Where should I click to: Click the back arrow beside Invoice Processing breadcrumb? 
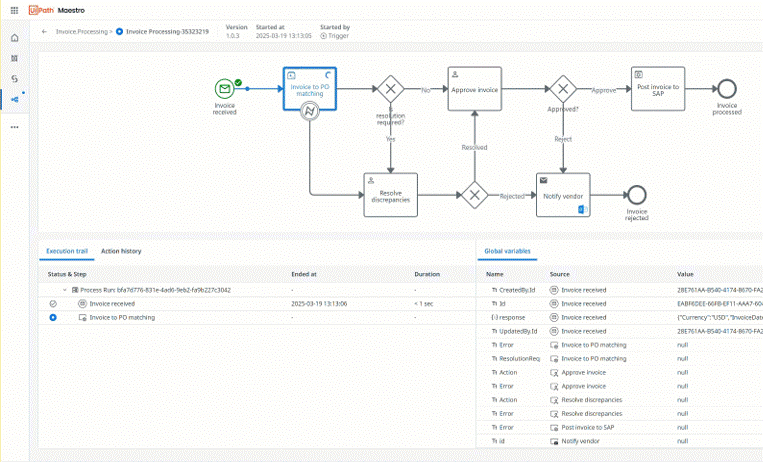pyautogui.click(x=44, y=32)
